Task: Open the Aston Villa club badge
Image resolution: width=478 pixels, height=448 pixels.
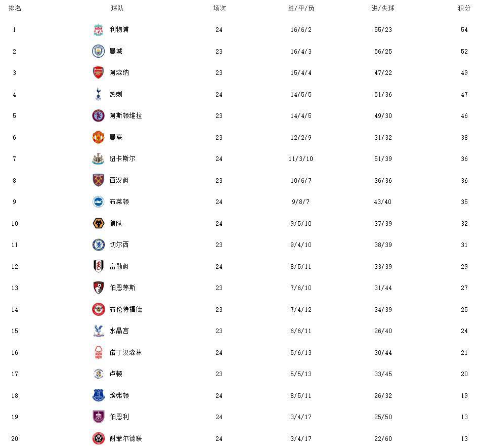Action: (98, 116)
